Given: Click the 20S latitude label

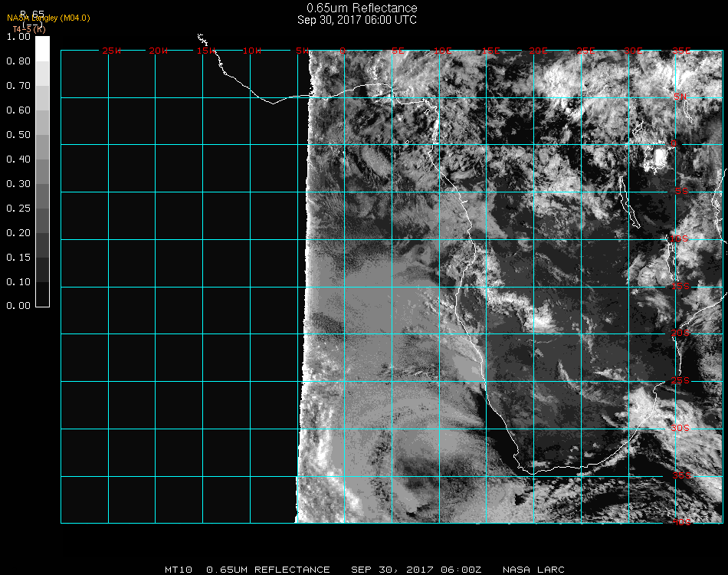Looking at the screenshot, I should click(x=680, y=333).
